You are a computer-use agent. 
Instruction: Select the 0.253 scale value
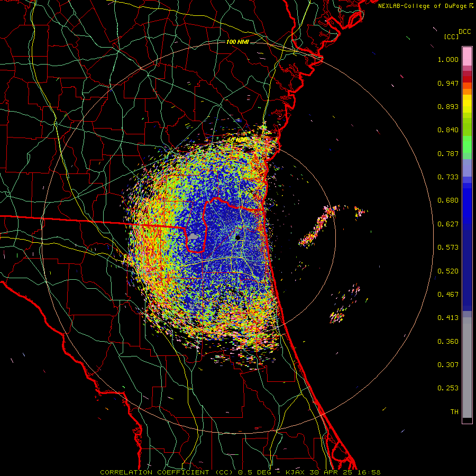[x=448, y=388]
